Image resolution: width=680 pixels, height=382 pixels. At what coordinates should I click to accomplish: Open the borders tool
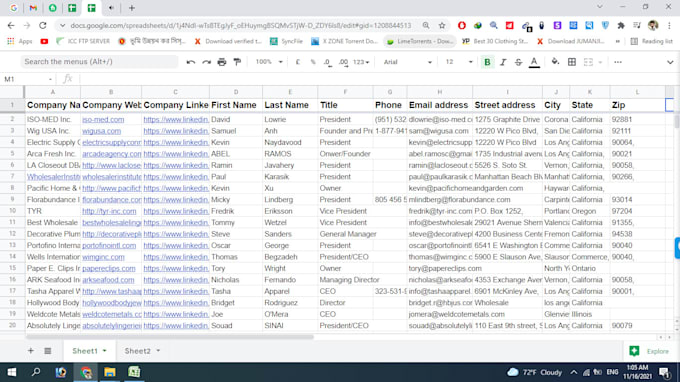pos(572,62)
